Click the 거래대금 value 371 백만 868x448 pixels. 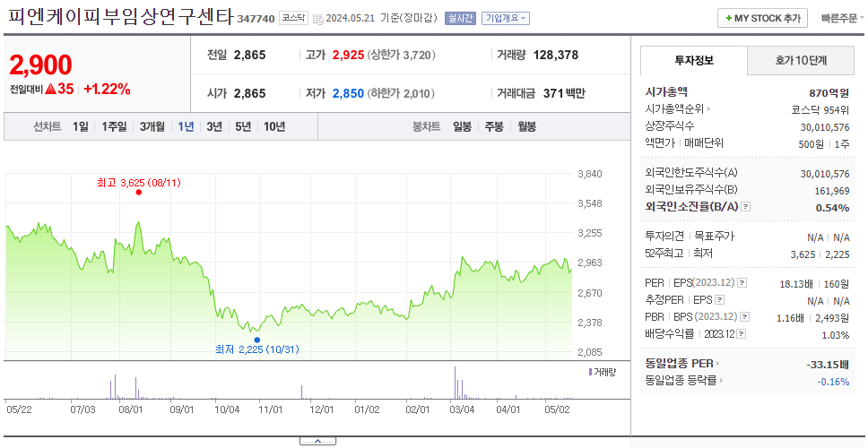564,93
